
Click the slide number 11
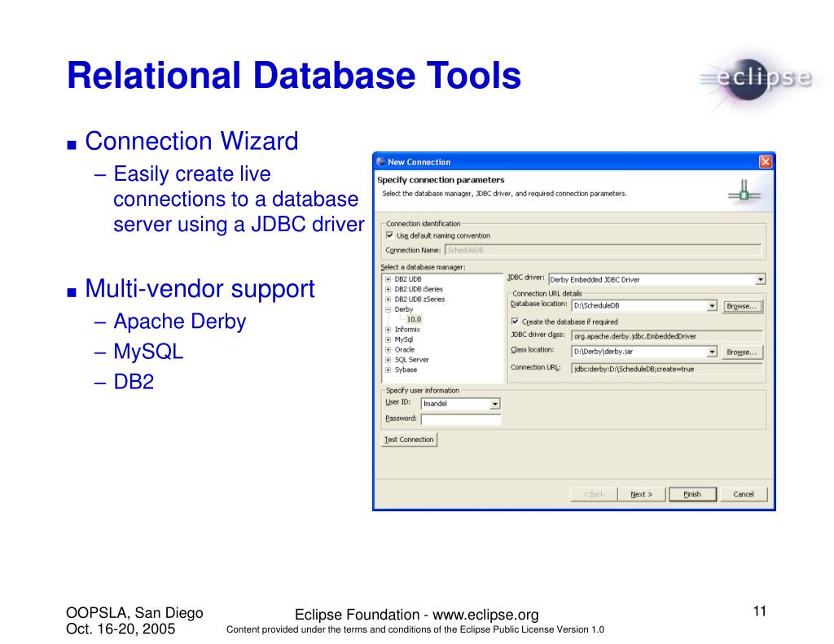tap(760, 611)
